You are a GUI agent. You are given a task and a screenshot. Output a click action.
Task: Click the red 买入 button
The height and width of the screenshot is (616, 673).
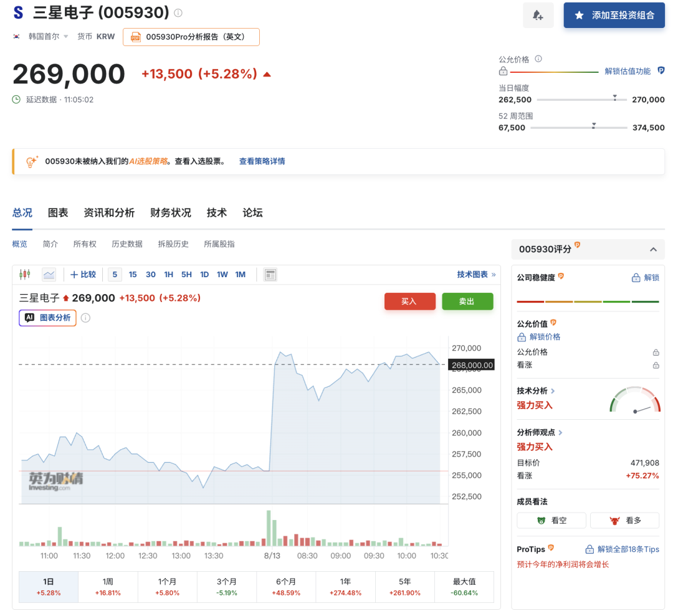[409, 301]
